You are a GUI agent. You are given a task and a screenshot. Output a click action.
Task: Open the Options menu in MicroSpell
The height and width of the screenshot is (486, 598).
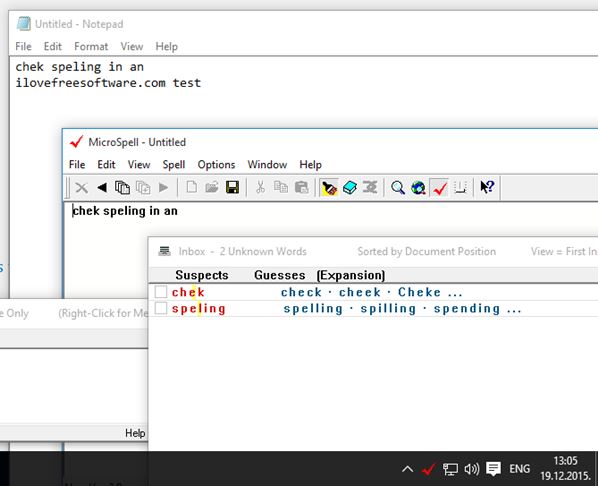tap(216, 164)
